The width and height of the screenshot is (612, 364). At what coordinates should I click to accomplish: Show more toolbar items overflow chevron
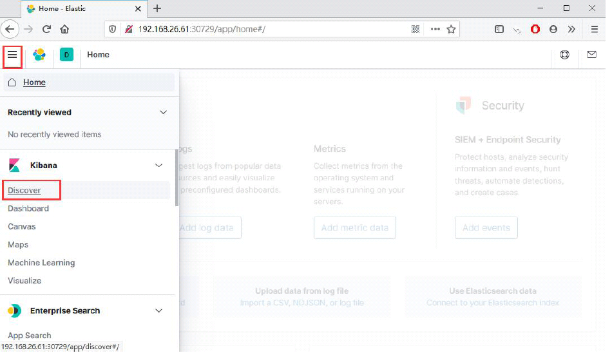coord(571,29)
